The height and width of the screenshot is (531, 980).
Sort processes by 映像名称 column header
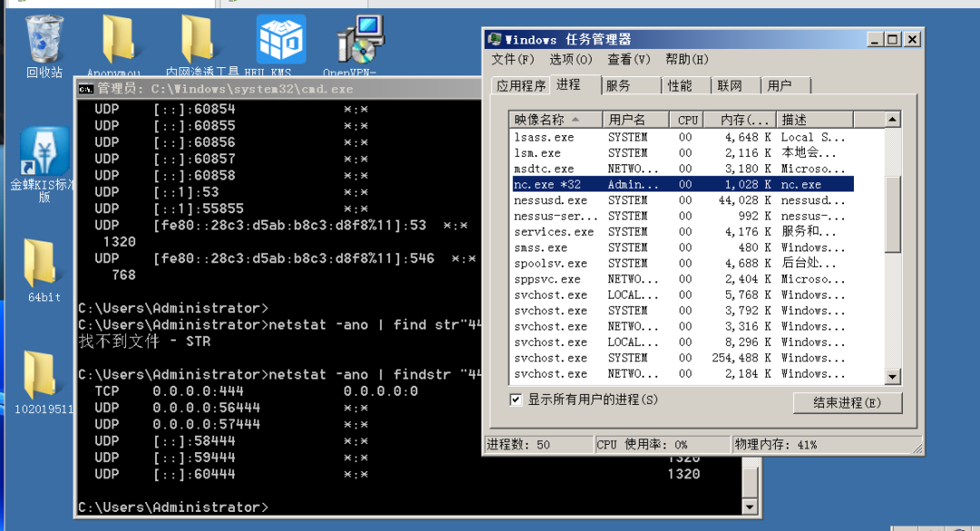pos(556,120)
